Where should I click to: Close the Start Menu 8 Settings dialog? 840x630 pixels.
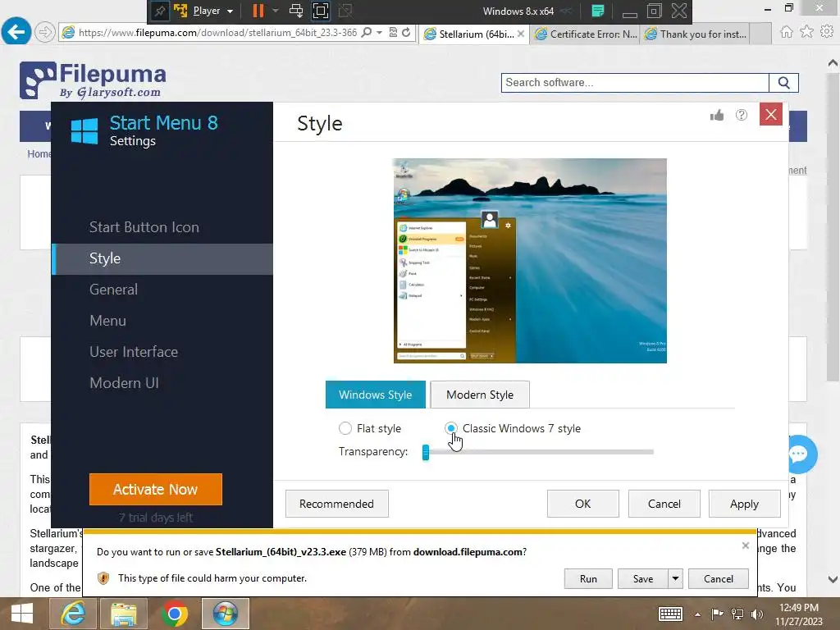(771, 114)
